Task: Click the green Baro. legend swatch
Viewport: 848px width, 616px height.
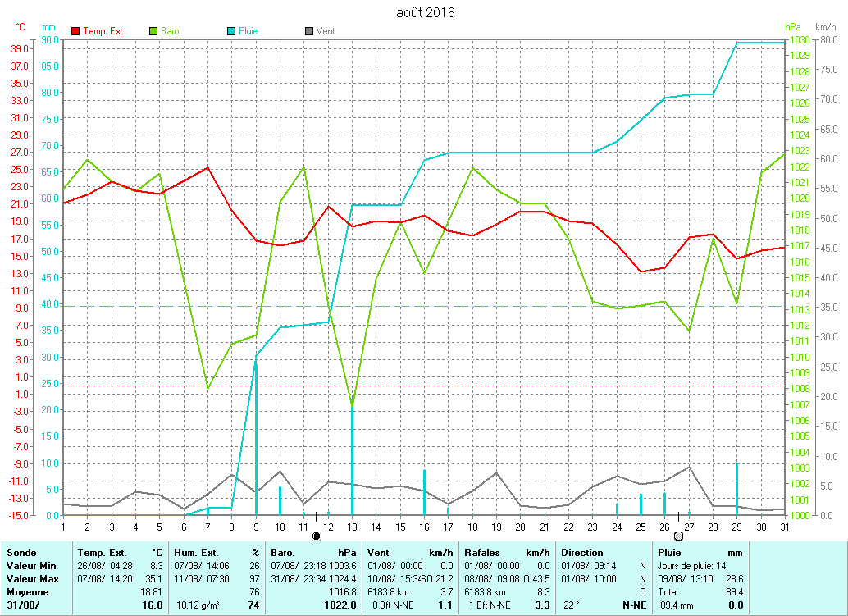Action: tap(153, 31)
